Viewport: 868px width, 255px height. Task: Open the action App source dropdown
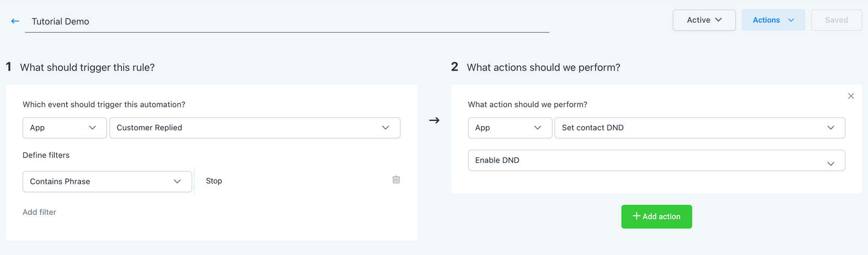(x=509, y=127)
